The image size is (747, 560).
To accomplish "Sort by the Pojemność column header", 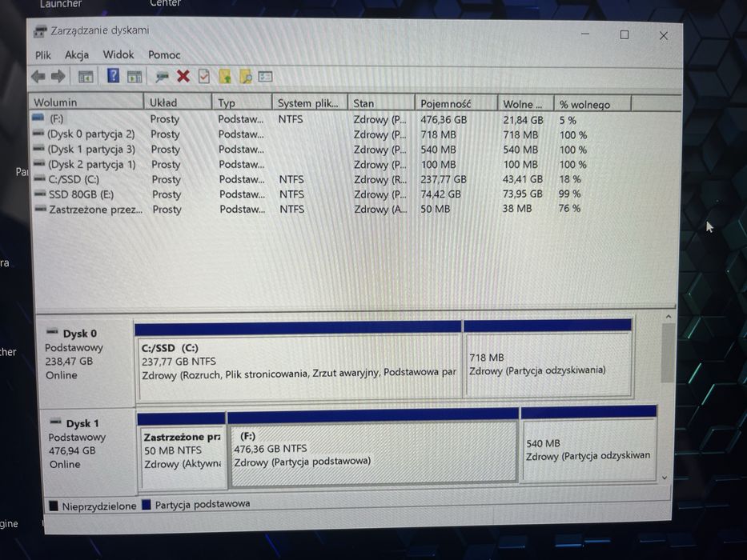I will click(x=456, y=104).
